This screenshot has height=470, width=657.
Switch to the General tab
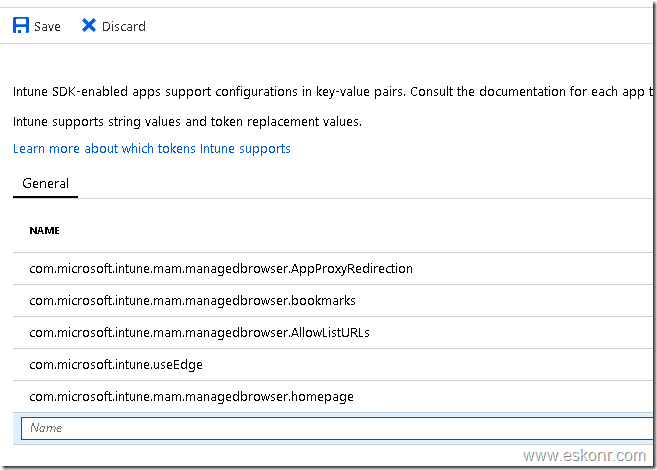[x=45, y=184]
